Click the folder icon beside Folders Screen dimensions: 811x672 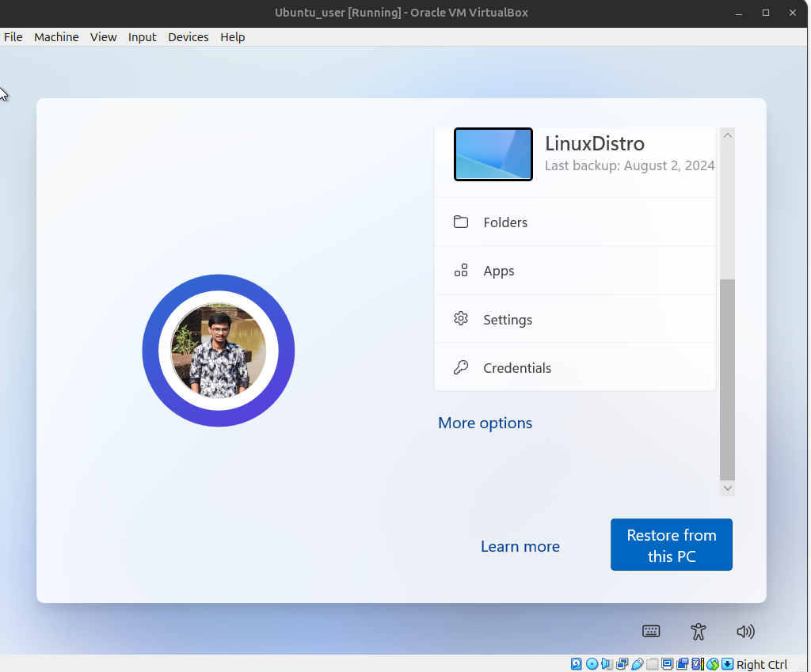click(461, 222)
